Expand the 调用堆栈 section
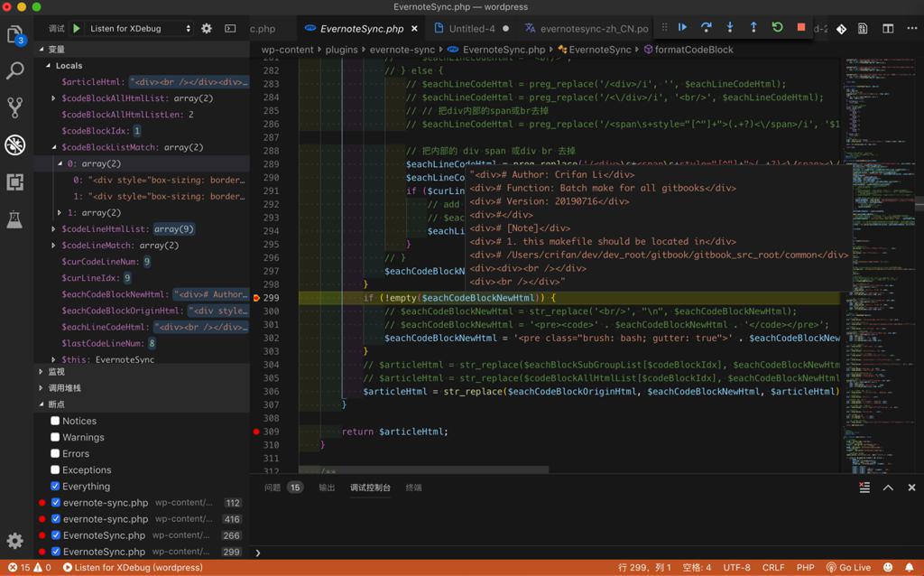 coord(65,387)
